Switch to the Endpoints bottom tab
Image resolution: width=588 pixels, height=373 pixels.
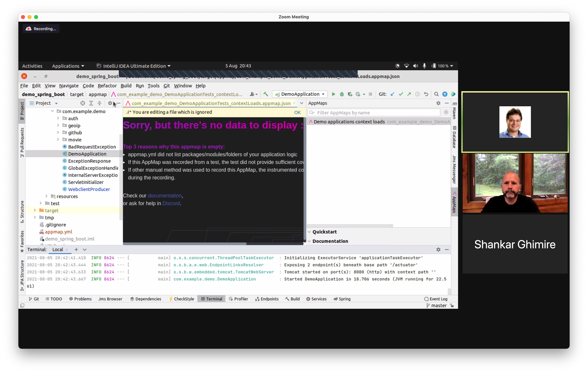tap(267, 299)
